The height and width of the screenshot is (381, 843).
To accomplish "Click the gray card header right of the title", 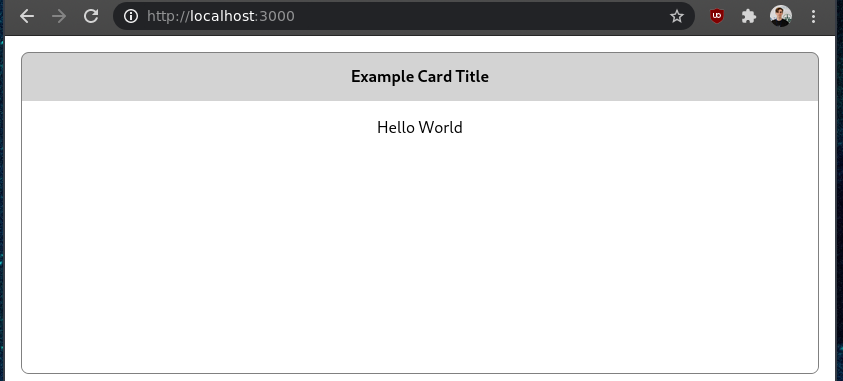I will (x=653, y=76).
